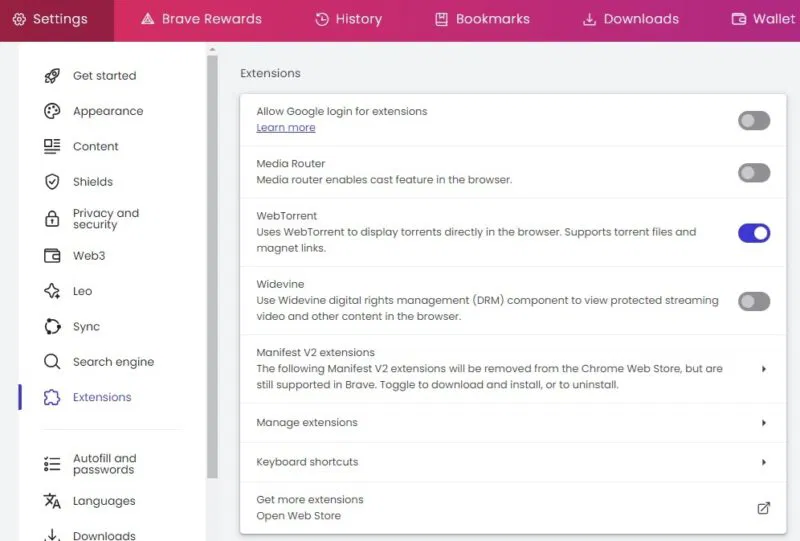Select the Extensions sidebar label
Screen dimensions: 800x541
[x=102, y=397]
